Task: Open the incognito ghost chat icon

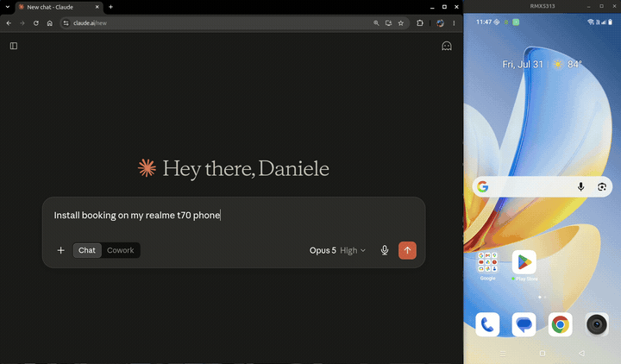Action: 447,46
